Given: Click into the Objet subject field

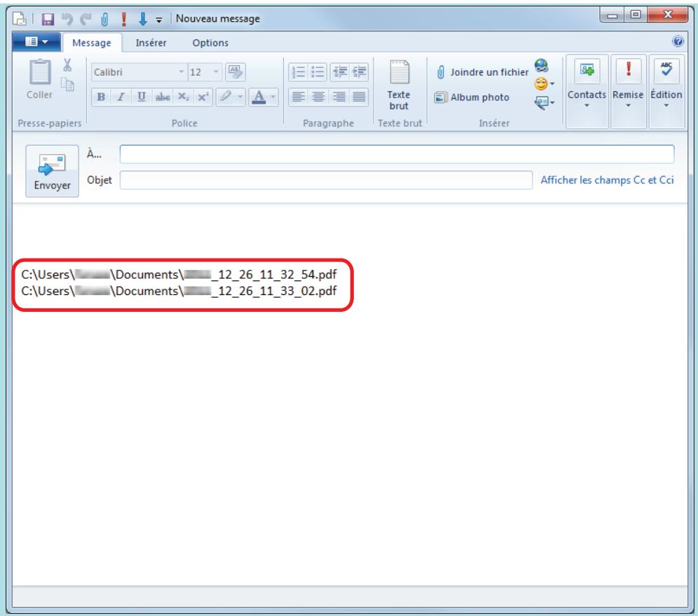Looking at the screenshot, I should (327, 180).
